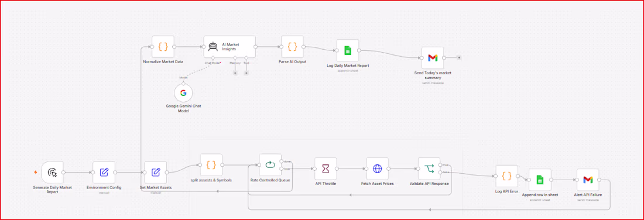Click the "Environment Config" label
The width and height of the screenshot is (644, 220).
104,187
